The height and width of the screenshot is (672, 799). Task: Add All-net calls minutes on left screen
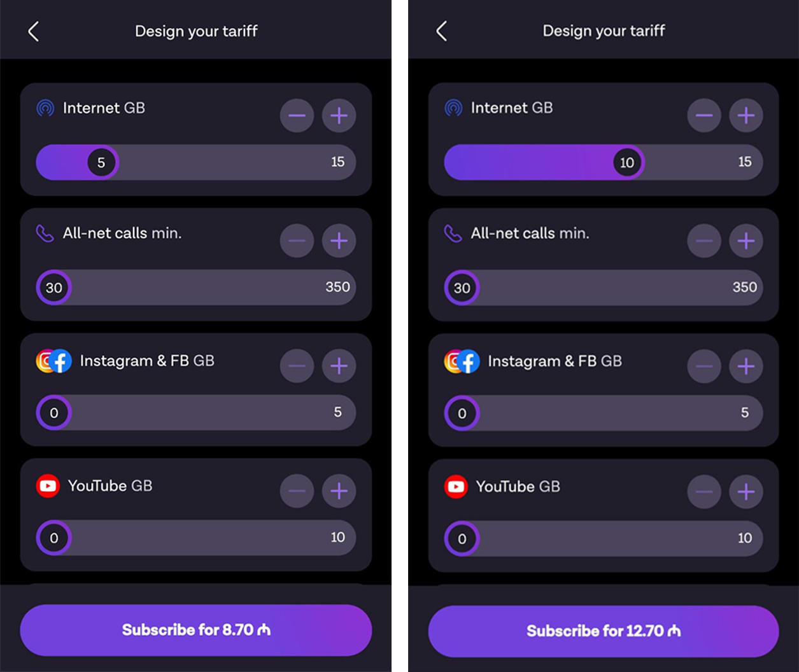[339, 241]
